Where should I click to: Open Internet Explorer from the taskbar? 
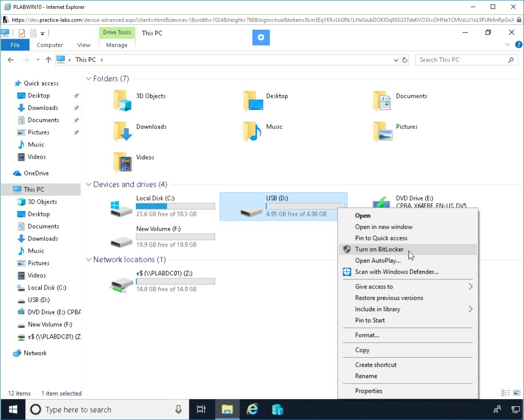coord(252,409)
